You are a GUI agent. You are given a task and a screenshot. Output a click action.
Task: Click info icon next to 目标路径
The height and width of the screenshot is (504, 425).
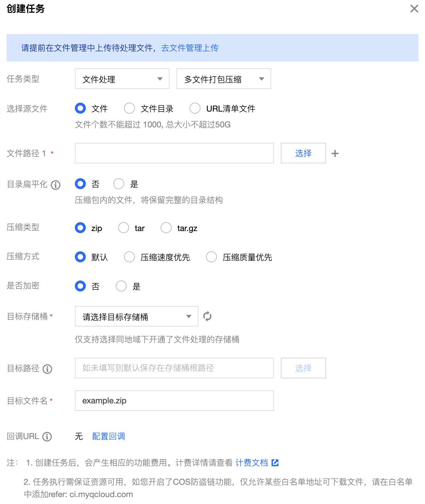pyautogui.click(x=47, y=369)
